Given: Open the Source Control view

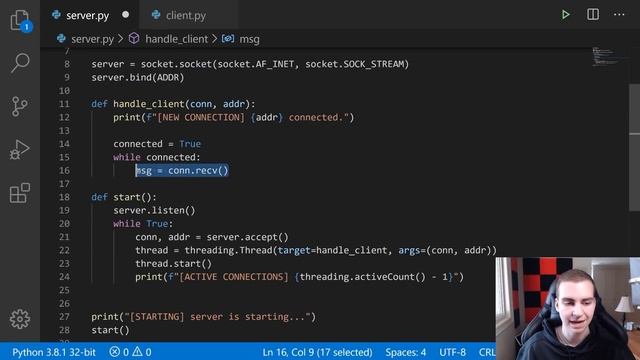Looking at the screenshot, I should click(x=20, y=107).
